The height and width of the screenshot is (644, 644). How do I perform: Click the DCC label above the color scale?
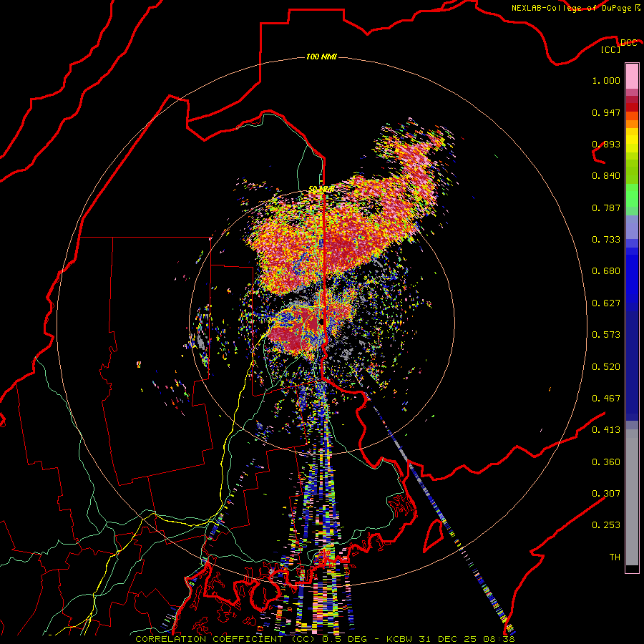point(628,43)
